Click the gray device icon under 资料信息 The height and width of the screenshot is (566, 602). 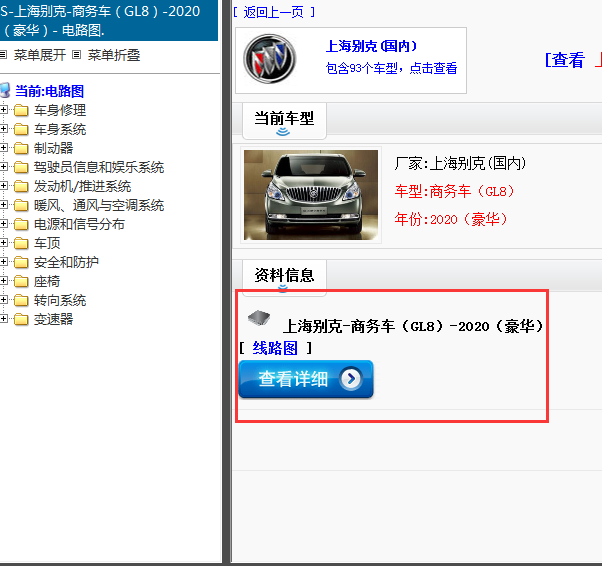(x=259, y=318)
